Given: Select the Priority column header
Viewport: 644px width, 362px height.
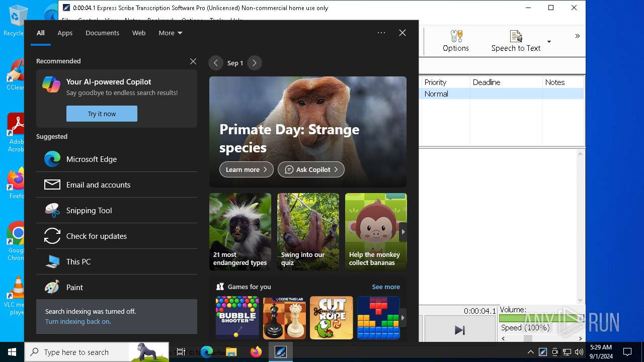Looking at the screenshot, I should point(445,82).
